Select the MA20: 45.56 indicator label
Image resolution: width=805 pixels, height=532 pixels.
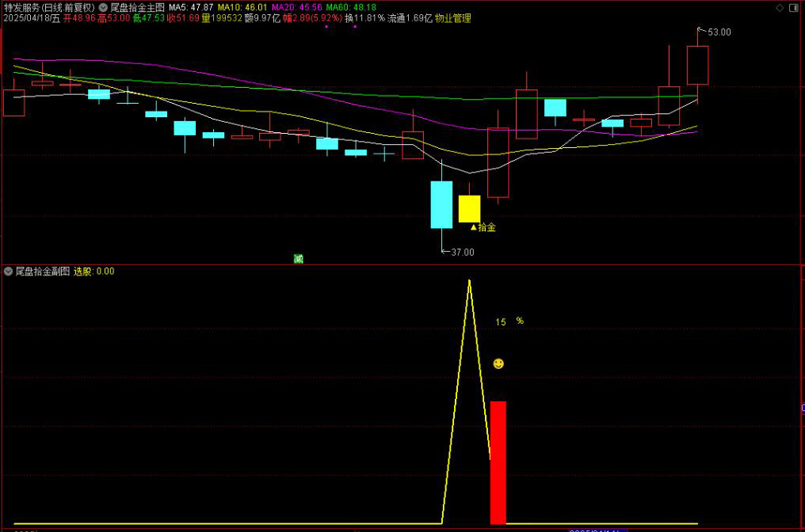click(x=296, y=7)
